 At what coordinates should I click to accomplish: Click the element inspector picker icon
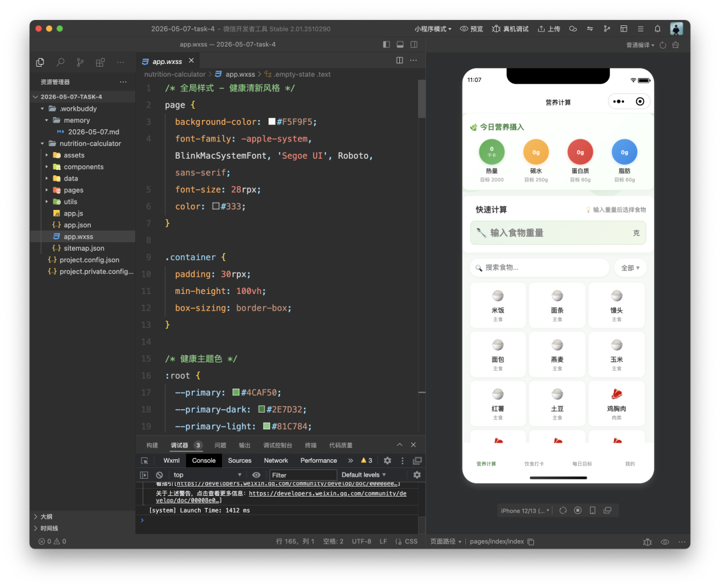click(x=145, y=461)
